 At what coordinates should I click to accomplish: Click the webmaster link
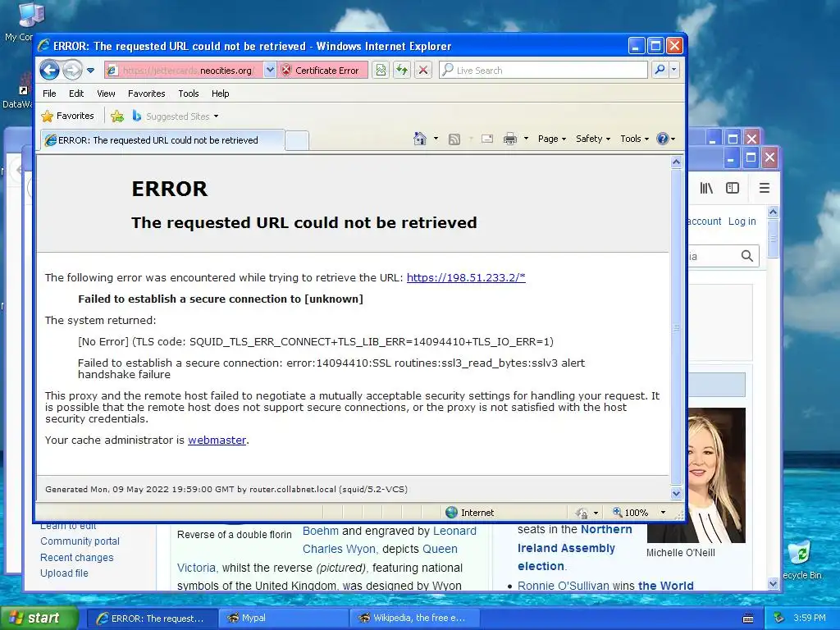(x=217, y=440)
